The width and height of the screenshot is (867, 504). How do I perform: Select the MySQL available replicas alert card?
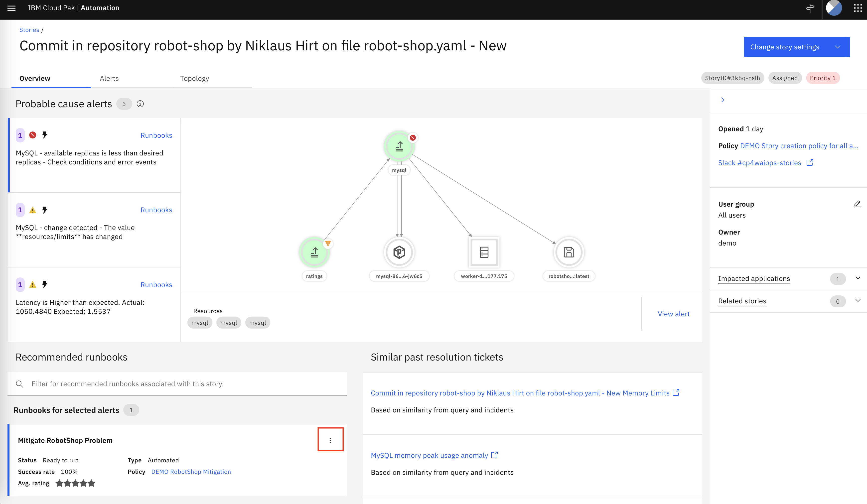point(94,155)
